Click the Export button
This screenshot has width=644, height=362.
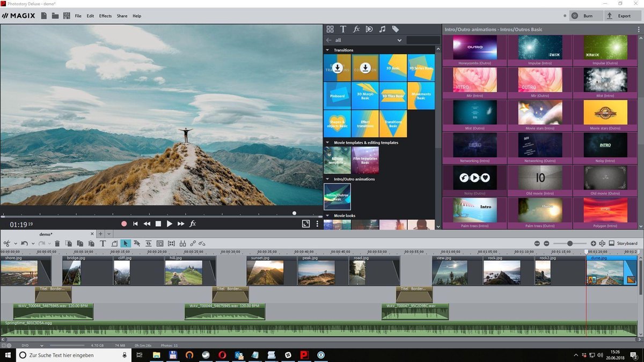(x=623, y=16)
